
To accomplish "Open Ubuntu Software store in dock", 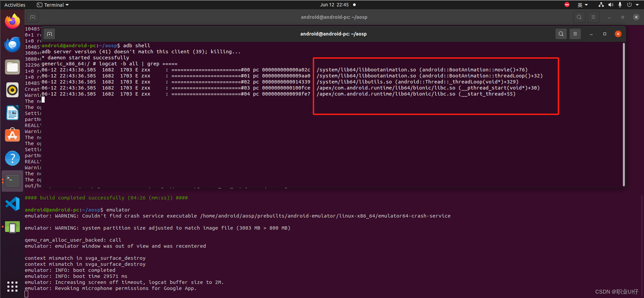I will click(12, 135).
